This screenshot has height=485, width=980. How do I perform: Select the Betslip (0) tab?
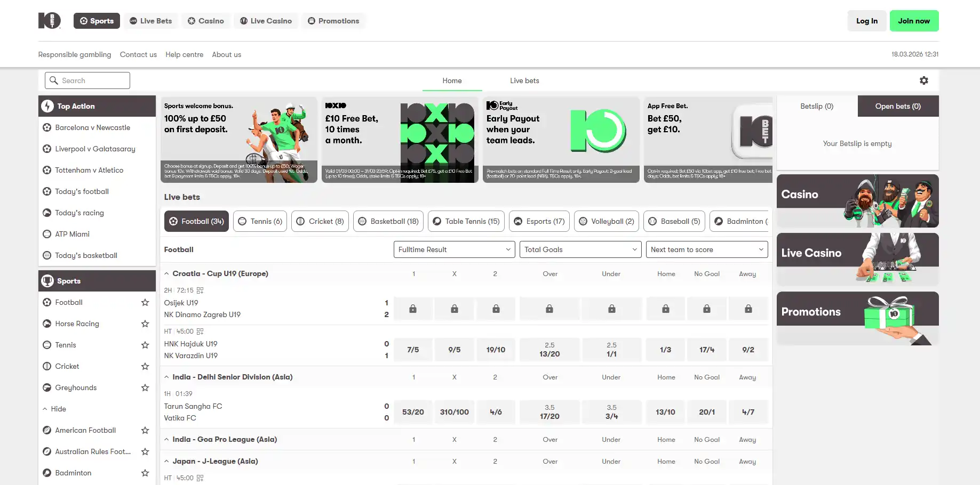pyautogui.click(x=817, y=106)
